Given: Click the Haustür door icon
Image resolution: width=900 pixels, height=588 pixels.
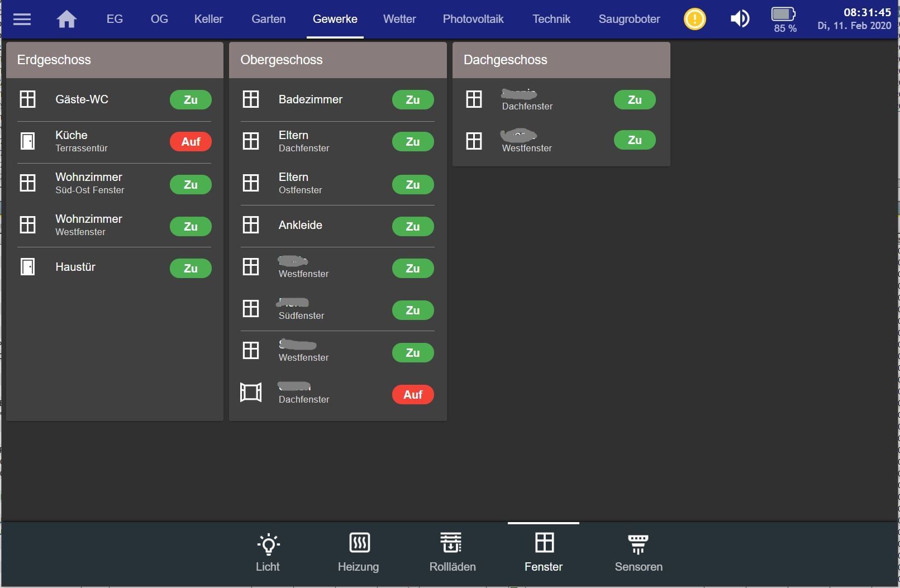Looking at the screenshot, I should [x=27, y=267].
